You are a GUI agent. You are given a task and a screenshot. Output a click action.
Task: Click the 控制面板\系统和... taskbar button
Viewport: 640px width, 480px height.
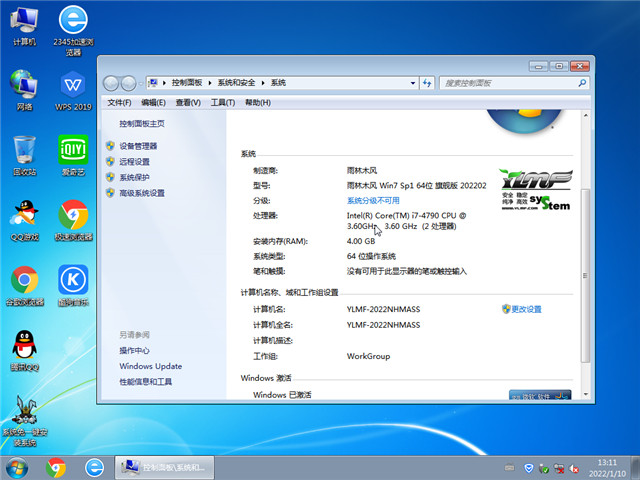(164, 468)
